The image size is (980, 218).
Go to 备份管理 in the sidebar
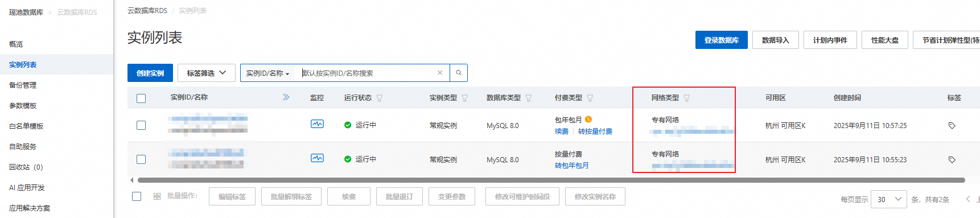click(23, 85)
